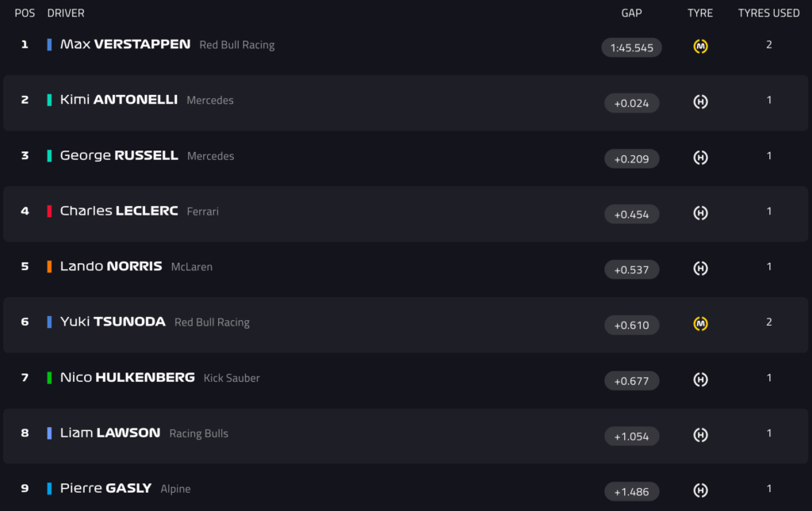The image size is (812, 511).
Task: Click Antonelli's hard tyre icon
Action: [700, 102]
